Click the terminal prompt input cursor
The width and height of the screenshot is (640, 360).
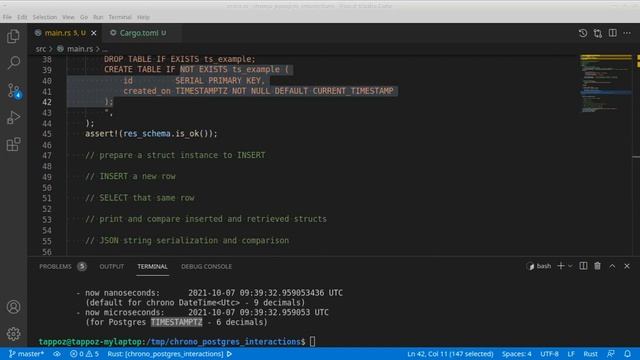coord(312,342)
